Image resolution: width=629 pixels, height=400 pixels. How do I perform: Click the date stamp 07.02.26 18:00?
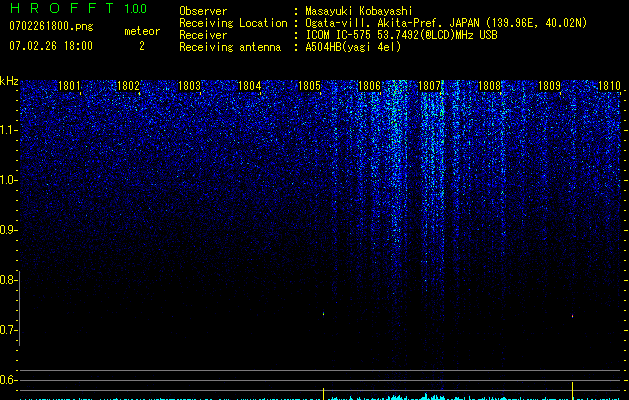(x=51, y=46)
